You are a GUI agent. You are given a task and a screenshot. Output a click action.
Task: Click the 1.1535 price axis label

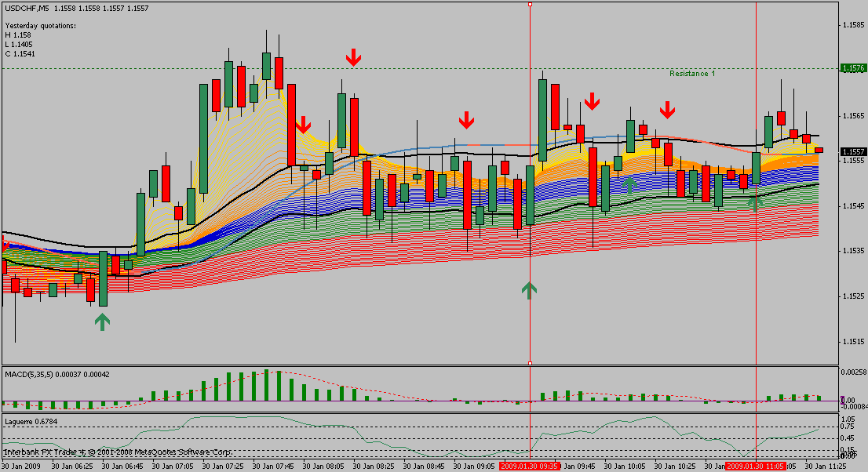(854, 251)
